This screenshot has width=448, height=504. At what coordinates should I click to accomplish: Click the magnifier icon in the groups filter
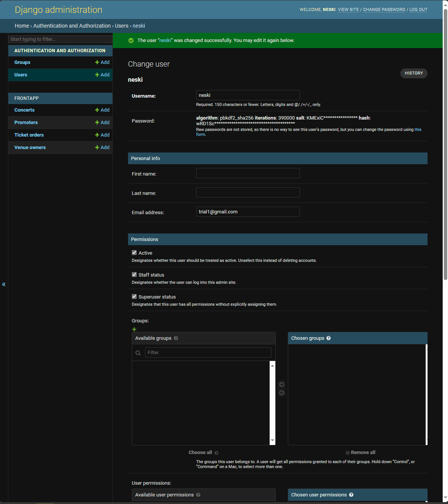click(138, 352)
